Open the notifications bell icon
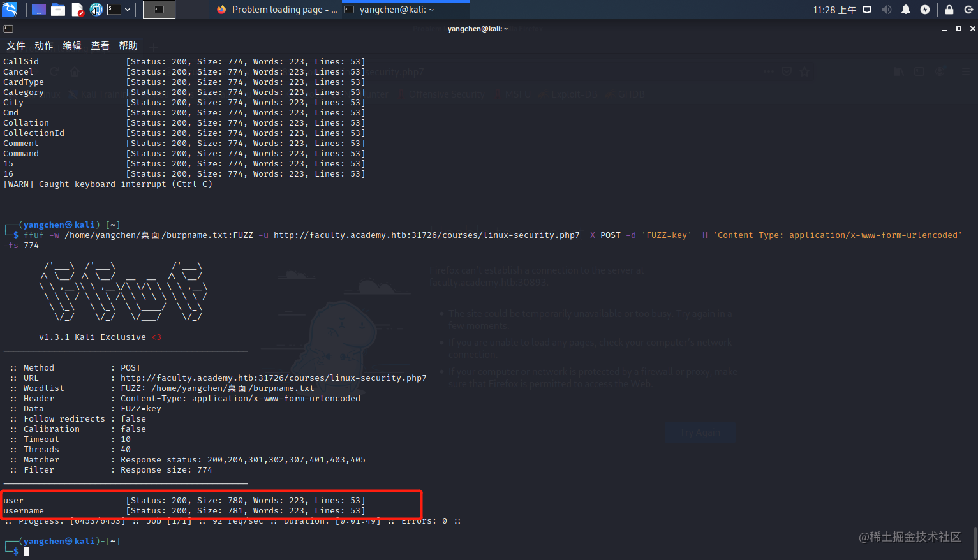The width and height of the screenshot is (978, 560). pyautogui.click(x=906, y=10)
